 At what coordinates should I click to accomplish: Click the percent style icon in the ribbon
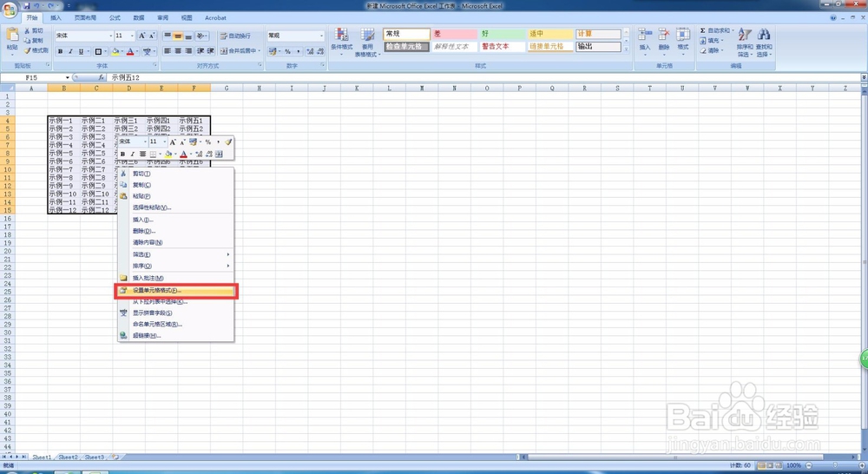point(287,51)
